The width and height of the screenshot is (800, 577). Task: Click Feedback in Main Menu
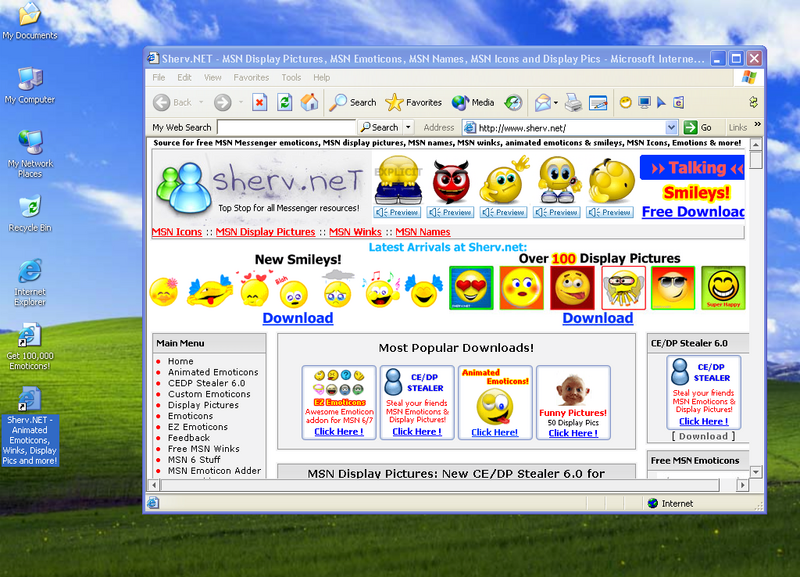[189, 438]
